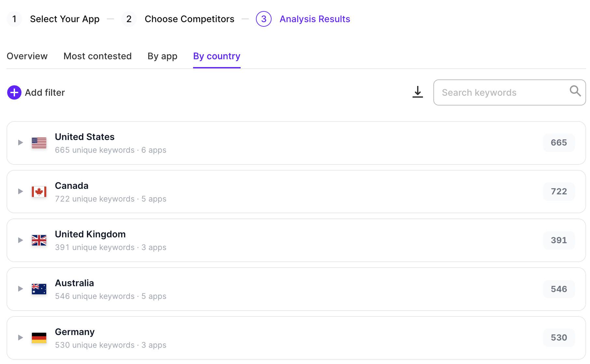This screenshot has height=364, width=590.
Task: Select the By app tab
Action: pos(162,56)
